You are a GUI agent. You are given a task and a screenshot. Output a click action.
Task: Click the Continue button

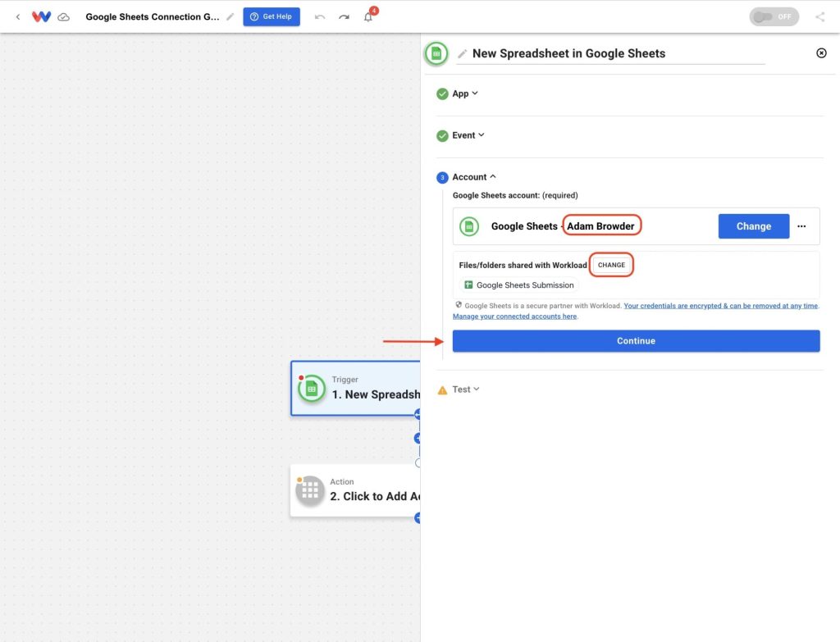636,341
